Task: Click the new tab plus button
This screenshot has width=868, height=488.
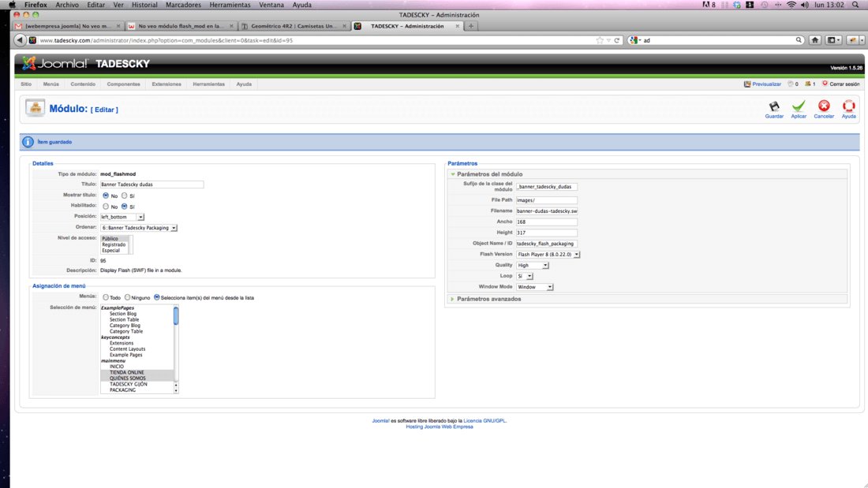Action: click(x=471, y=26)
